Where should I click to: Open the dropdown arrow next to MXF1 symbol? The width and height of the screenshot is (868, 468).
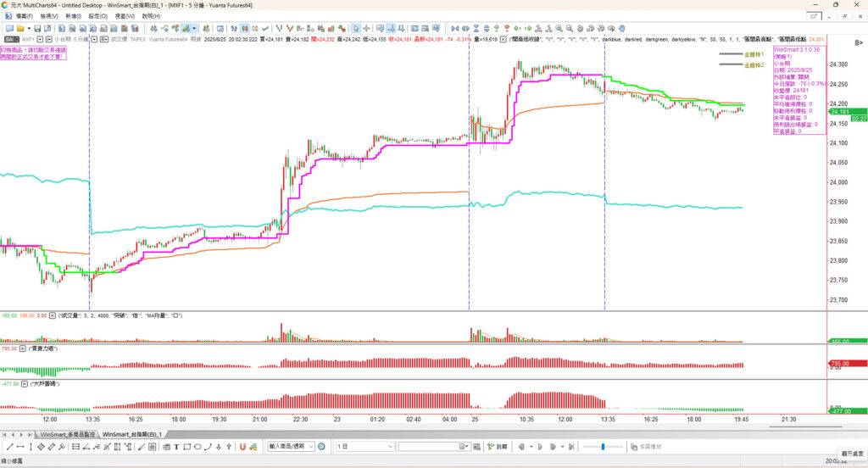pos(42,39)
